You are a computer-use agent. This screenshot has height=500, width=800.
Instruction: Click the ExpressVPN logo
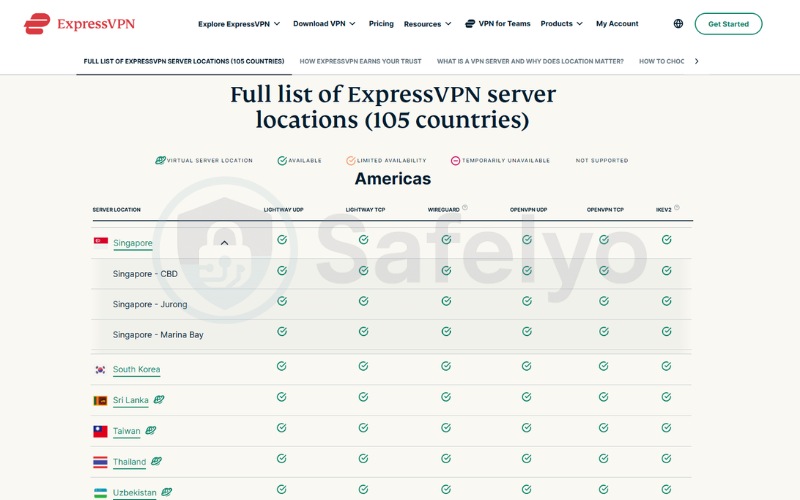pos(80,23)
